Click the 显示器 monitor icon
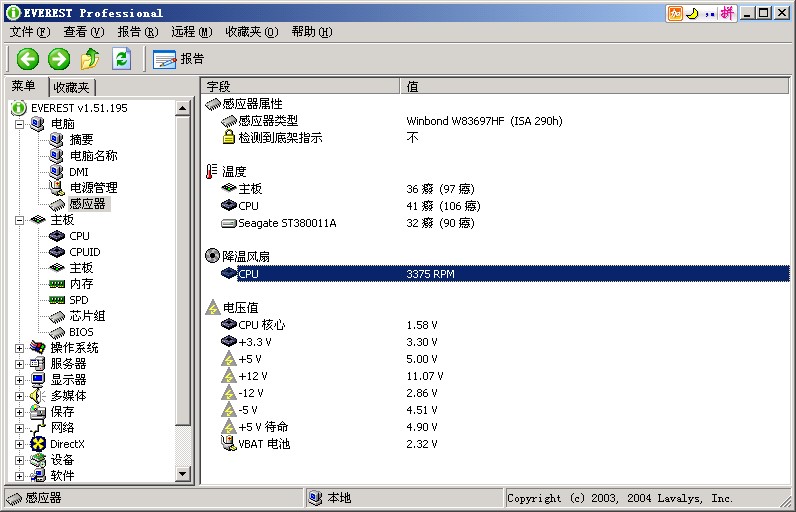 pos(38,380)
